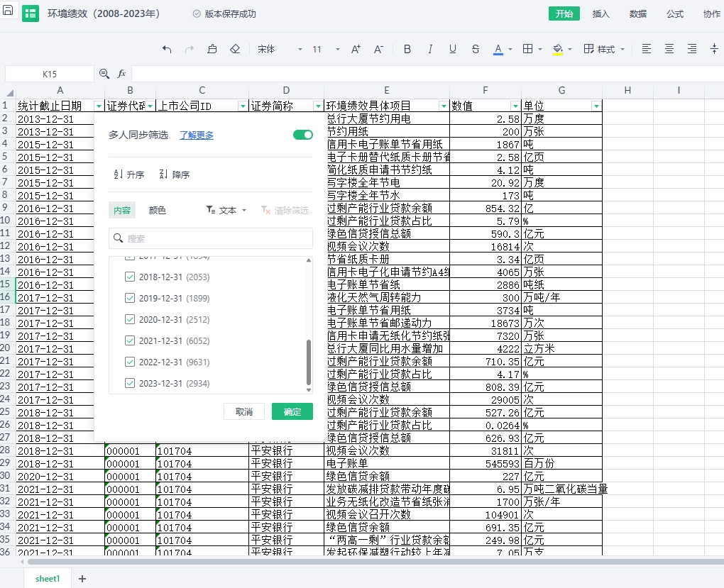Click the undo arrow icon
724x588 pixels.
click(x=167, y=49)
